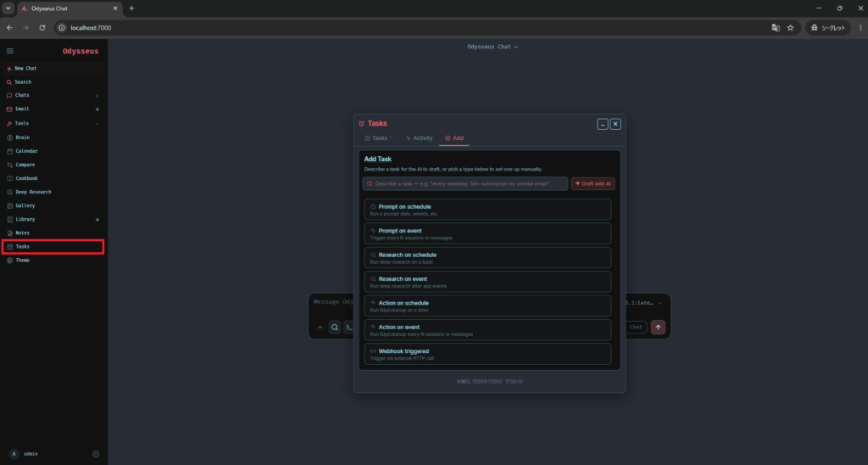The image size is (868, 465).
Task: Switch to the Activity tab
Action: pyautogui.click(x=419, y=138)
